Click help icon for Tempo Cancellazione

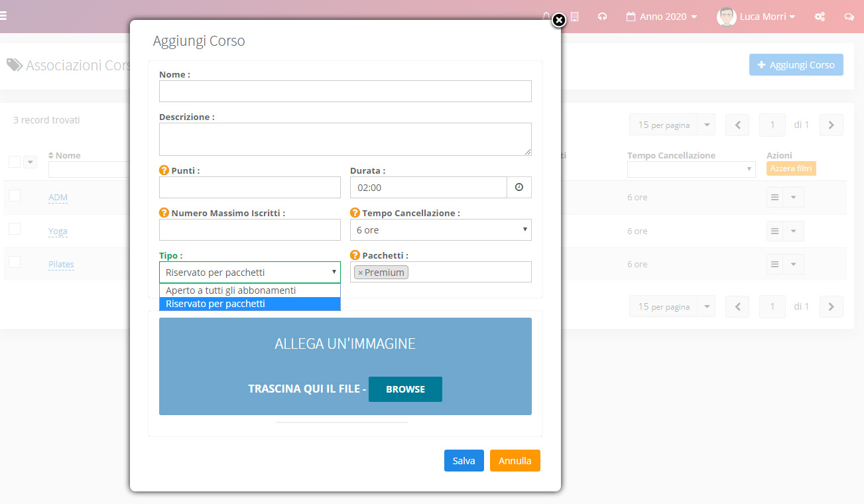coord(355,213)
